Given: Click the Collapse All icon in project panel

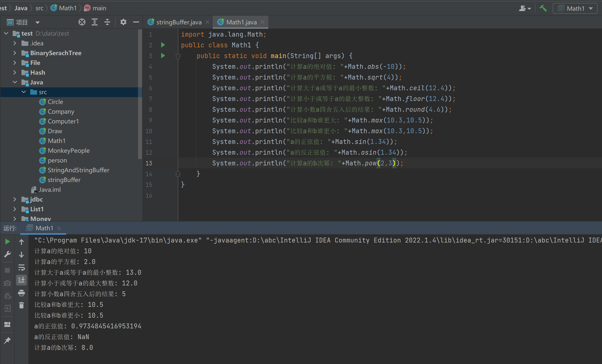Looking at the screenshot, I should pyautogui.click(x=107, y=22).
